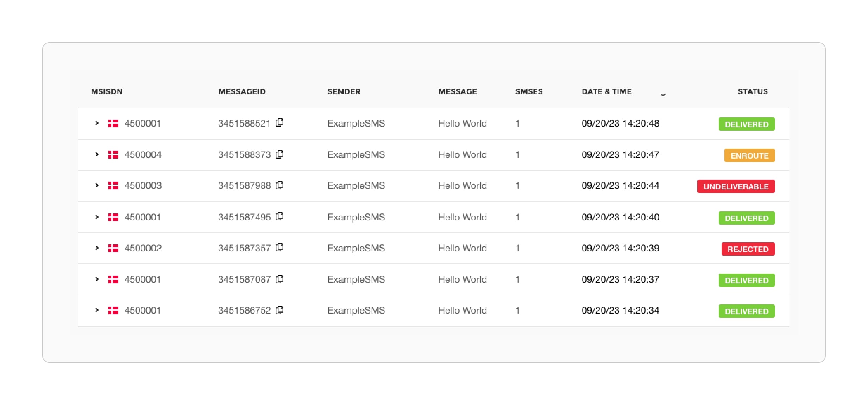Copy message ID 3451587087
The image size is (868, 405).
pos(279,279)
